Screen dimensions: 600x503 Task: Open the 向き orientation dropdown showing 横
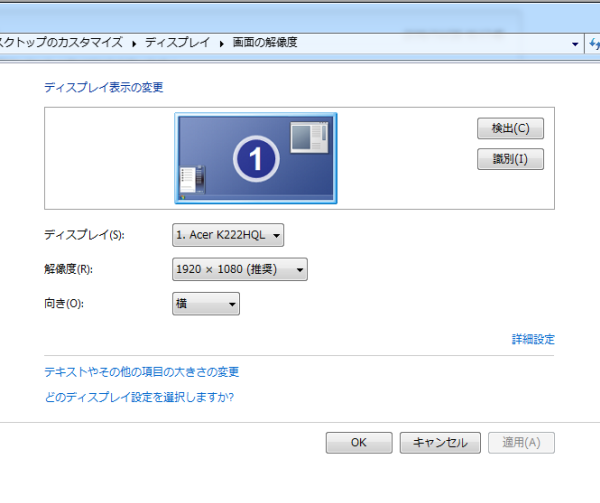pos(206,304)
